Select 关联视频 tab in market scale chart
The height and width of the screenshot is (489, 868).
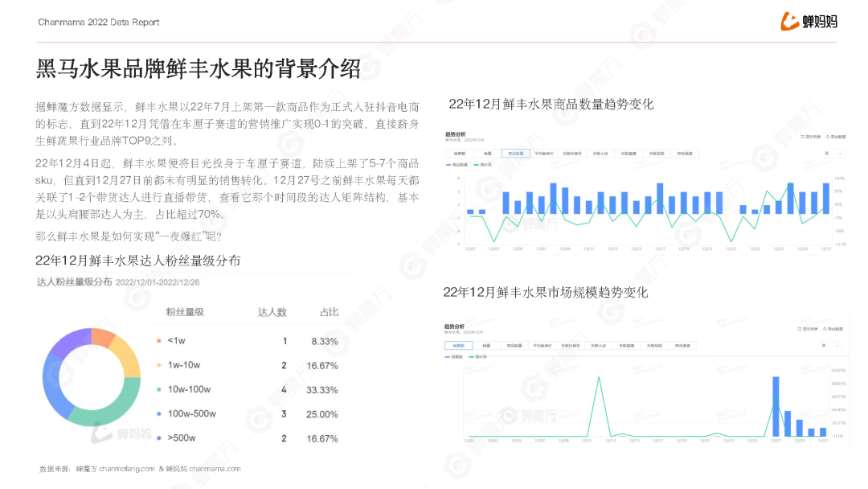coord(654,346)
